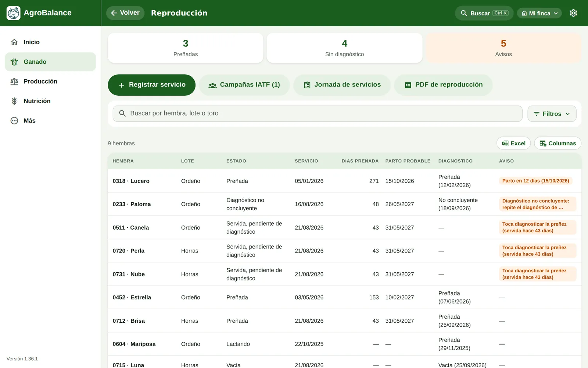This screenshot has width=588, height=368.
Task: Expand the Filtros dropdown chevron
Action: coord(568,114)
